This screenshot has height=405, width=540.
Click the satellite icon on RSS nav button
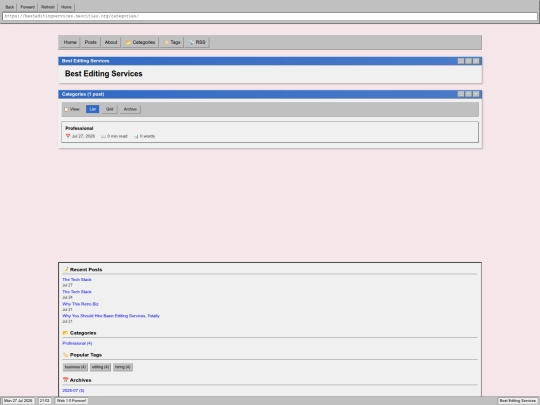(x=191, y=42)
